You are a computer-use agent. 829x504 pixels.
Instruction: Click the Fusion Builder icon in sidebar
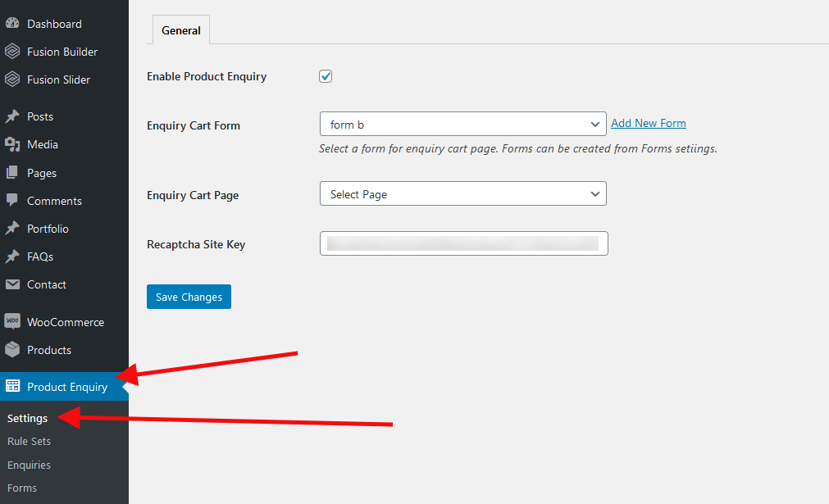pyautogui.click(x=12, y=52)
